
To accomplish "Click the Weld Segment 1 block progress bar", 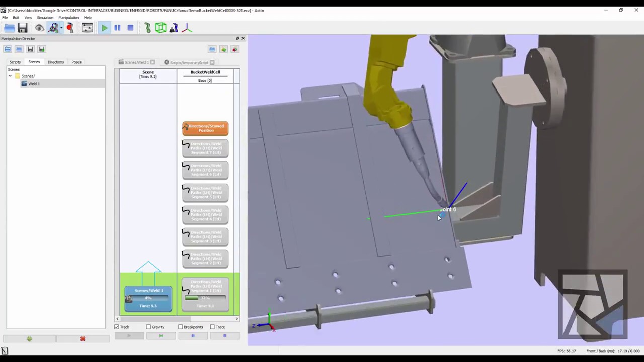I will [x=205, y=298].
